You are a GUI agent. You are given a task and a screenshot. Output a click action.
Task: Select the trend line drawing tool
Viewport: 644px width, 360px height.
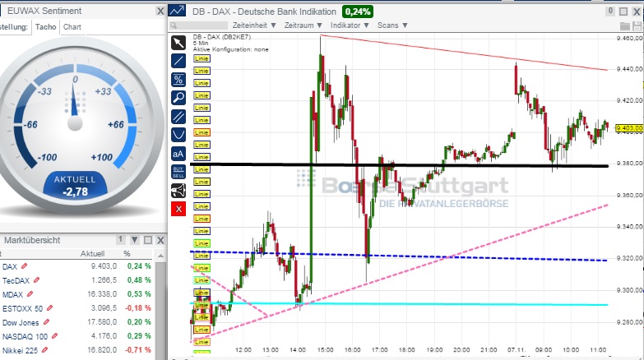(x=178, y=61)
